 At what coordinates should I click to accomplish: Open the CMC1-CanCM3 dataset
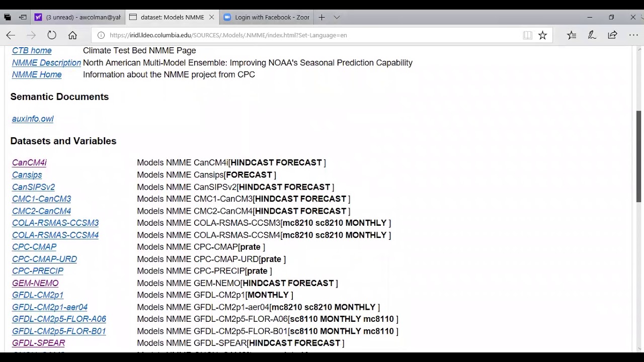point(42,199)
